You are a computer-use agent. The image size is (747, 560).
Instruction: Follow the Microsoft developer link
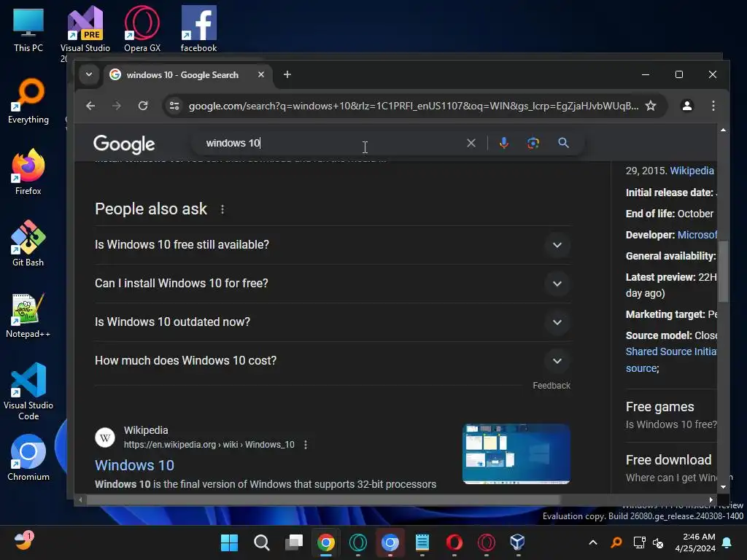(x=697, y=235)
